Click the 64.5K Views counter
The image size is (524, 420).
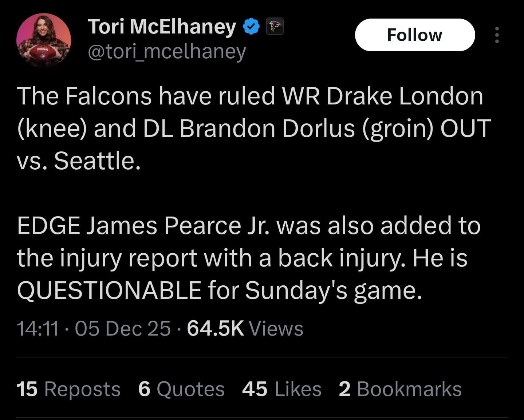[245, 329]
